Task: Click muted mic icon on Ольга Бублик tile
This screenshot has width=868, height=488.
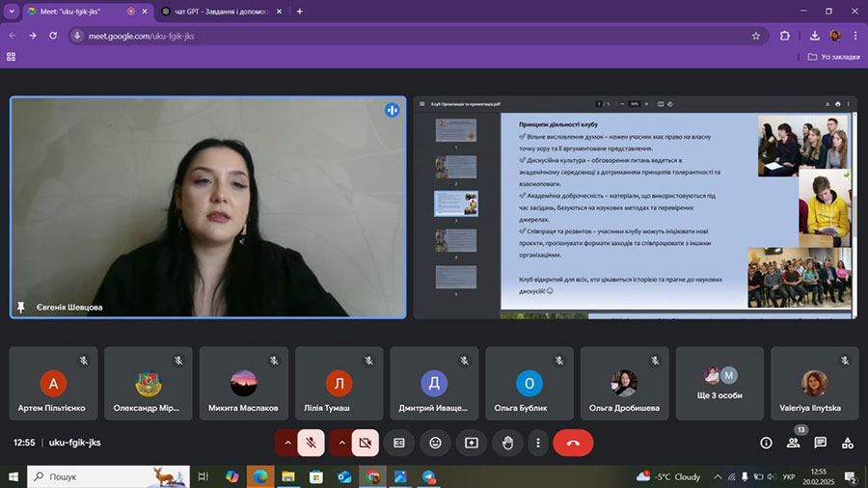Action: [559, 361]
